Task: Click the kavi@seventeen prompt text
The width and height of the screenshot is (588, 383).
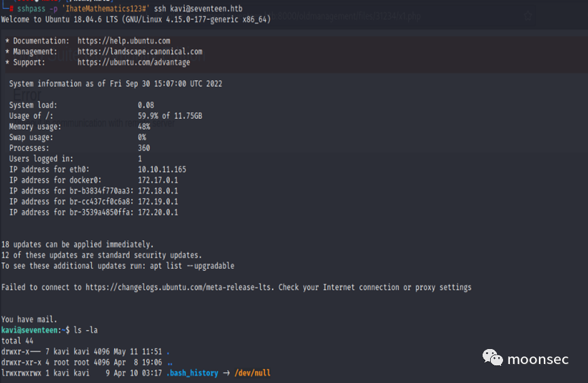Action: (30, 330)
